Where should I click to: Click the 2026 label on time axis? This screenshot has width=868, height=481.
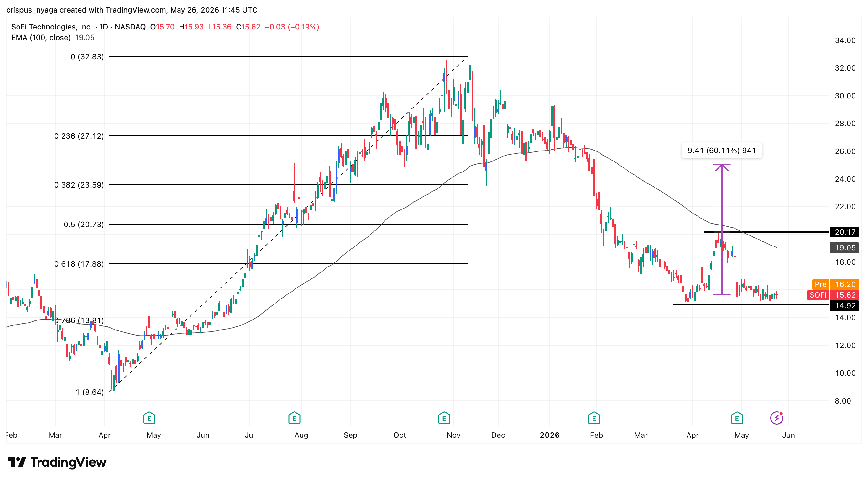[550, 435]
